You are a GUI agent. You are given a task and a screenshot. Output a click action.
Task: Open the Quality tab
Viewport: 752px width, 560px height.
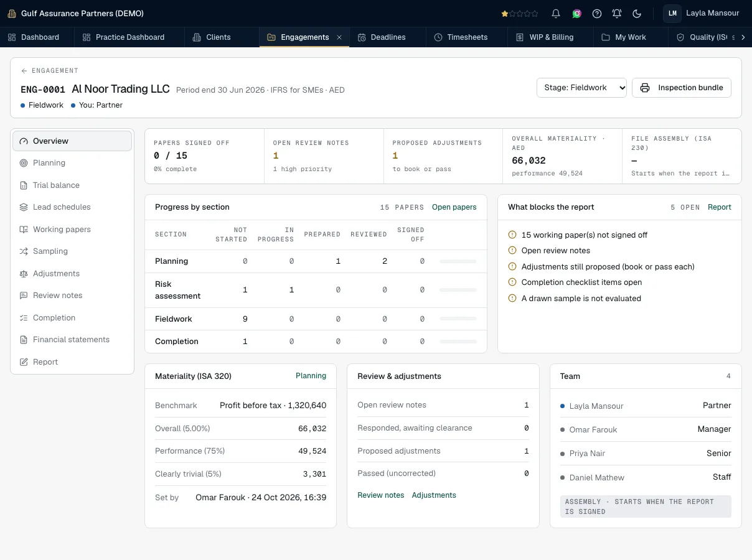pos(702,37)
